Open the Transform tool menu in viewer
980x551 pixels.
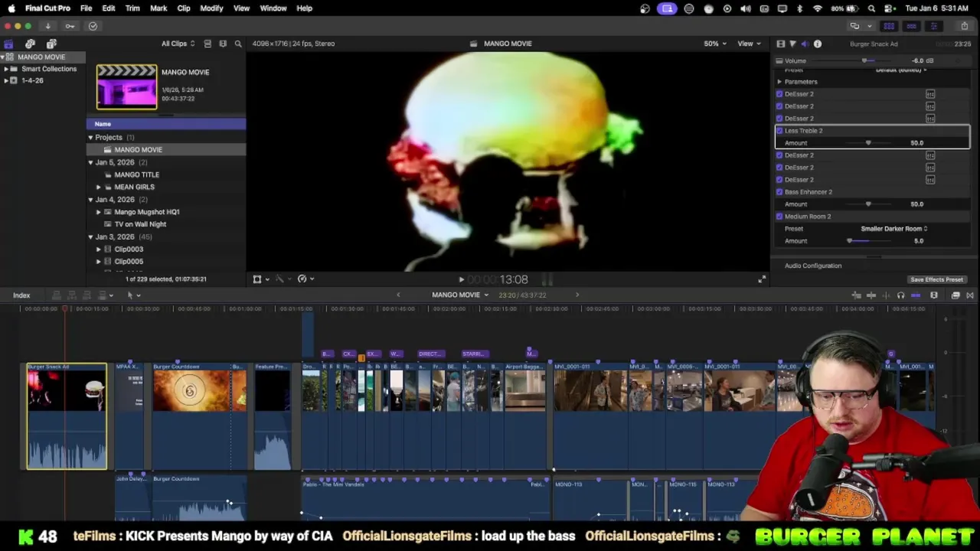tap(260, 279)
